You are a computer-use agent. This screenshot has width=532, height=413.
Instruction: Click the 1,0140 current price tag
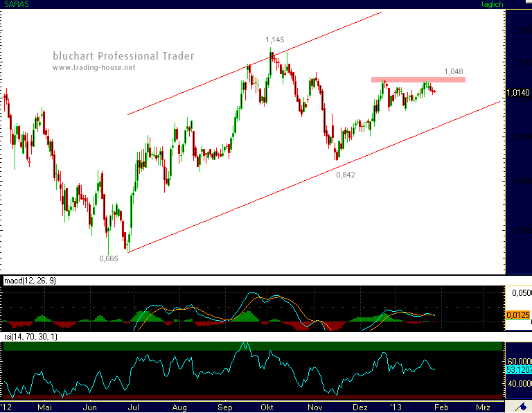pyautogui.click(x=518, y=93)
